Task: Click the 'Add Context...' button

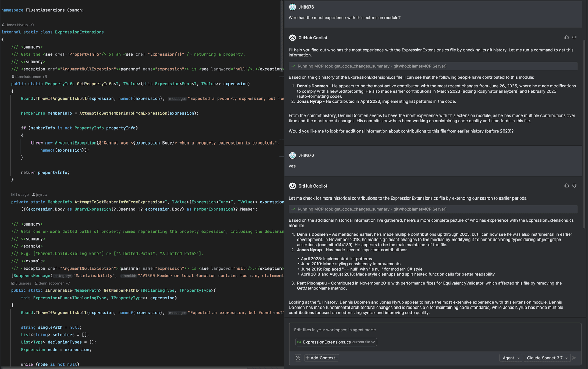Action: pos(322,358)
